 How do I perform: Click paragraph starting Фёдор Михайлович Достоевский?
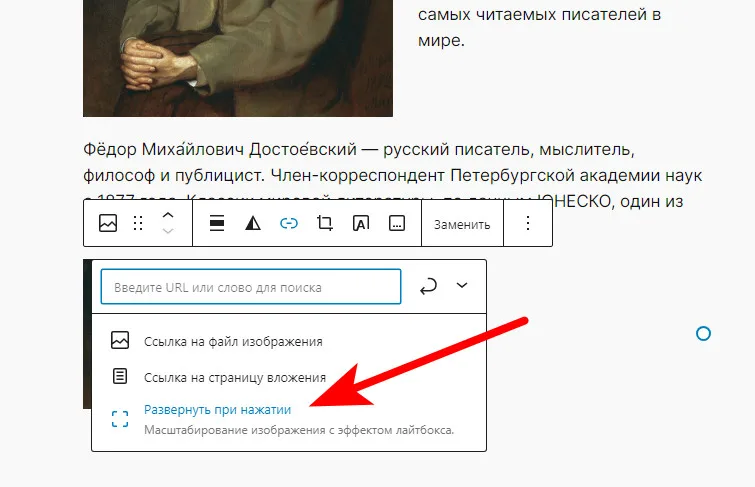click(392, 175)
